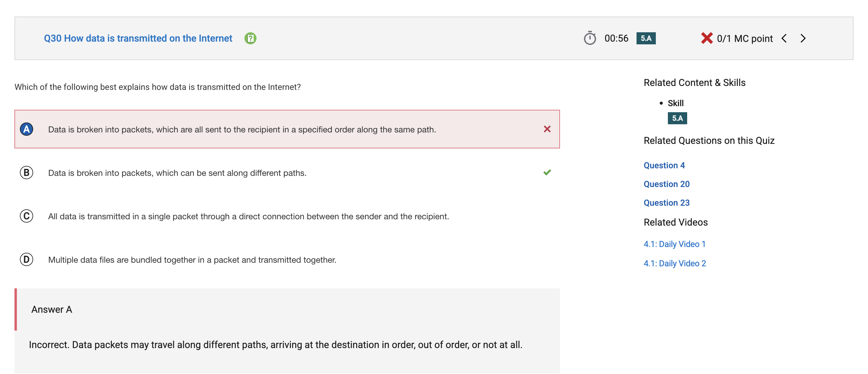Open 4.1: Daily Video 1
Screen dimensions: 868x374
pyautogui.click(x=674, y=244)
